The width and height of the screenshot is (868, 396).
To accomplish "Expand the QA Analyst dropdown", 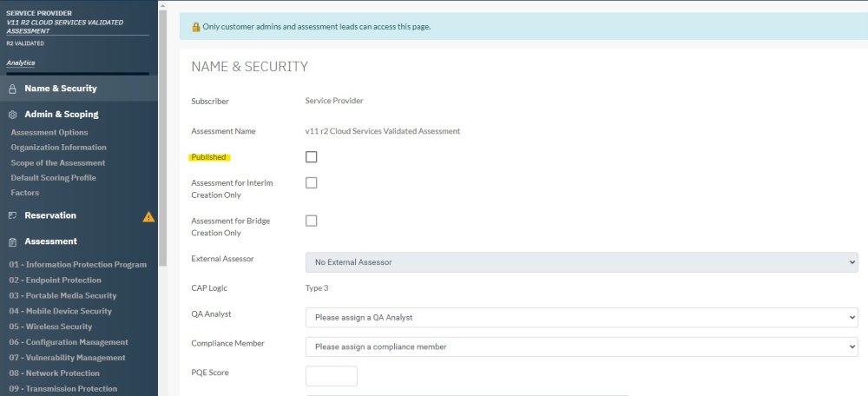I will pos(581,318).
